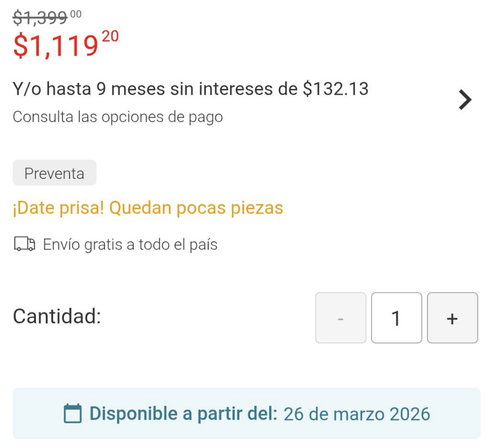492x448 pixels.
Task: Tap the "¡Date prisa!" warning text
Action: [58, 208]
